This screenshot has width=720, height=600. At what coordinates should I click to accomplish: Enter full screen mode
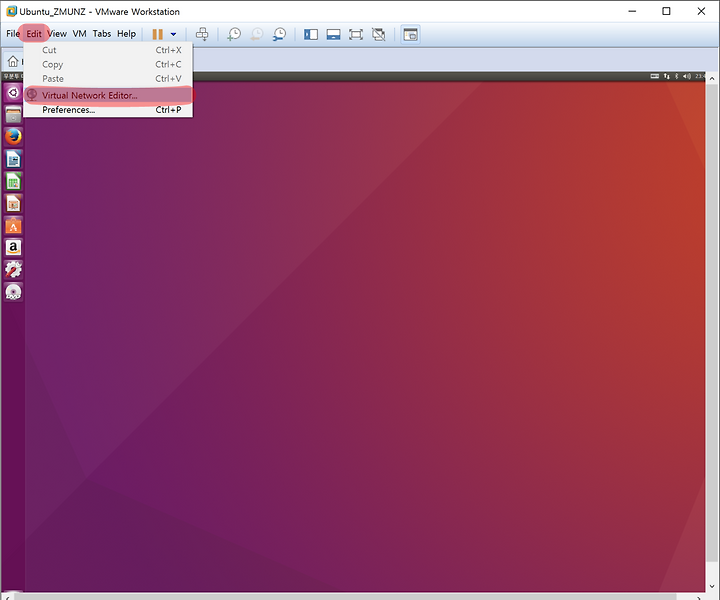356,34
